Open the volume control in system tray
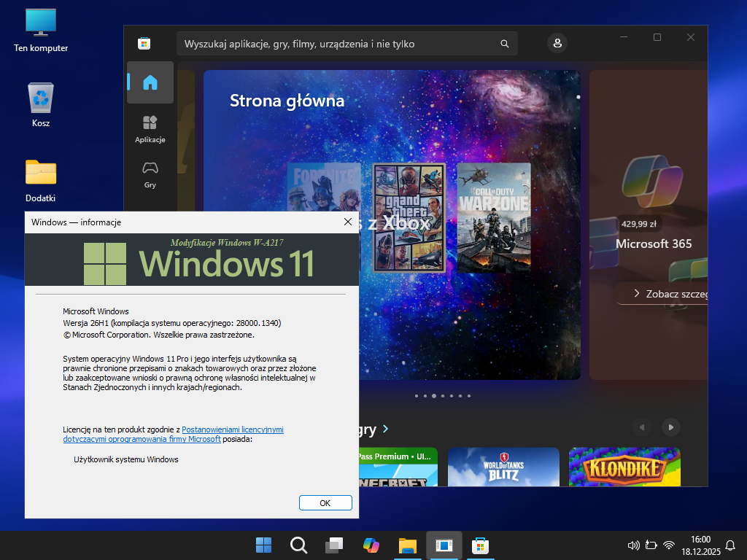 (x=633, y=545)
